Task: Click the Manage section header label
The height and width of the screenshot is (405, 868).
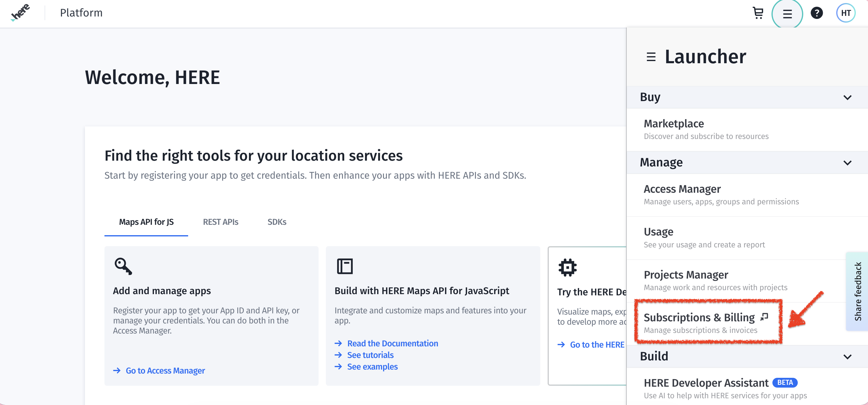Action: (x=661, y=162)
